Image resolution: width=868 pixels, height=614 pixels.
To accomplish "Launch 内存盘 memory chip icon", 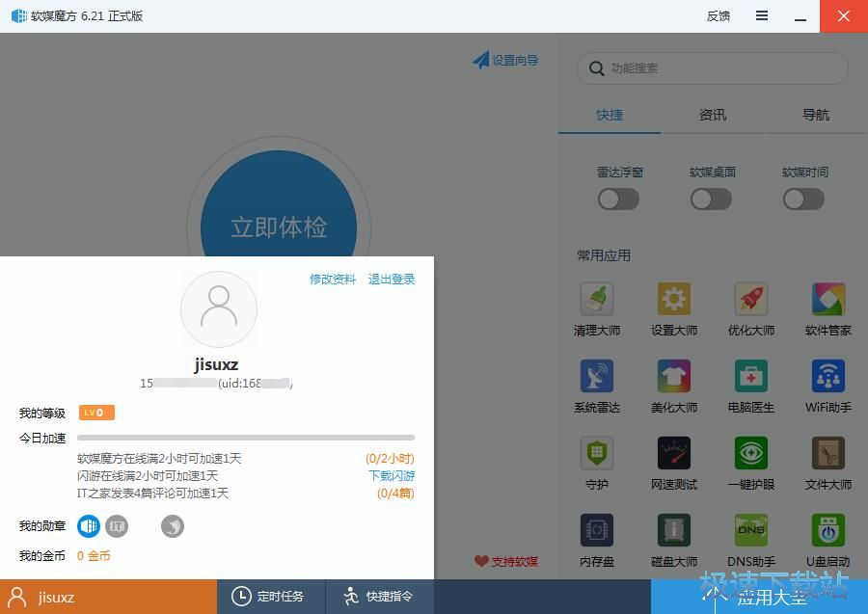I will coord(597,530).
